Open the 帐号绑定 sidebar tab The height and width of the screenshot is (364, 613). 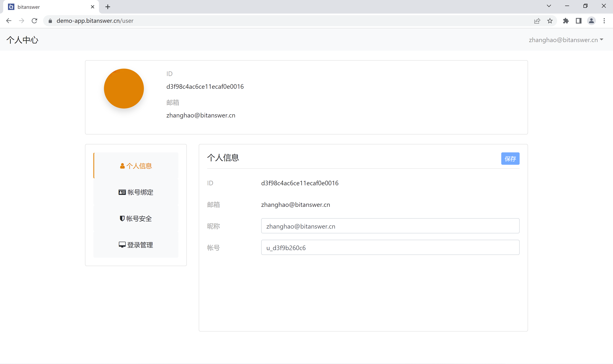[x=136, y=192]
